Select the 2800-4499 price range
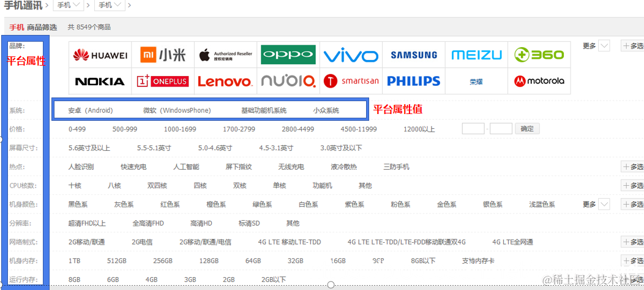644x290 pixels. tap(298, 129)
